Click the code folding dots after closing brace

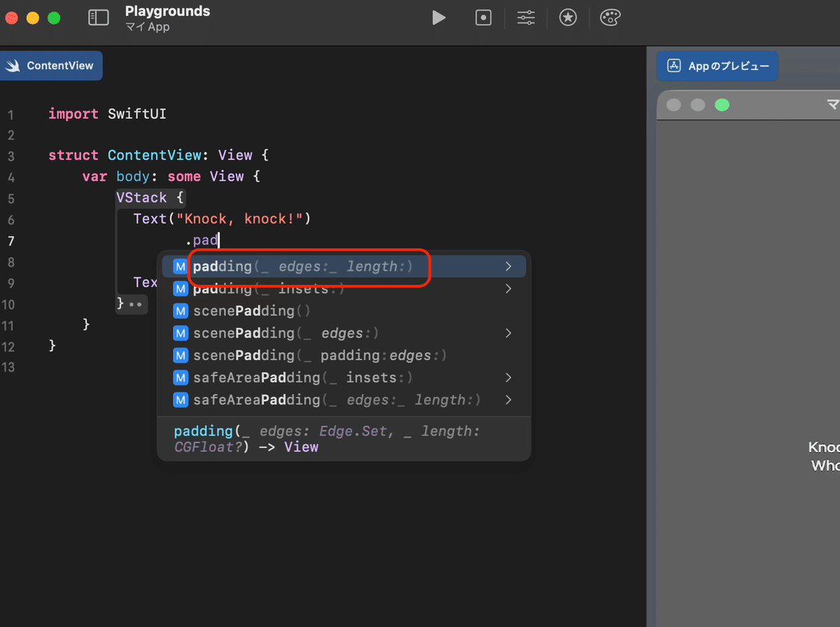click(x=136, y=304)
